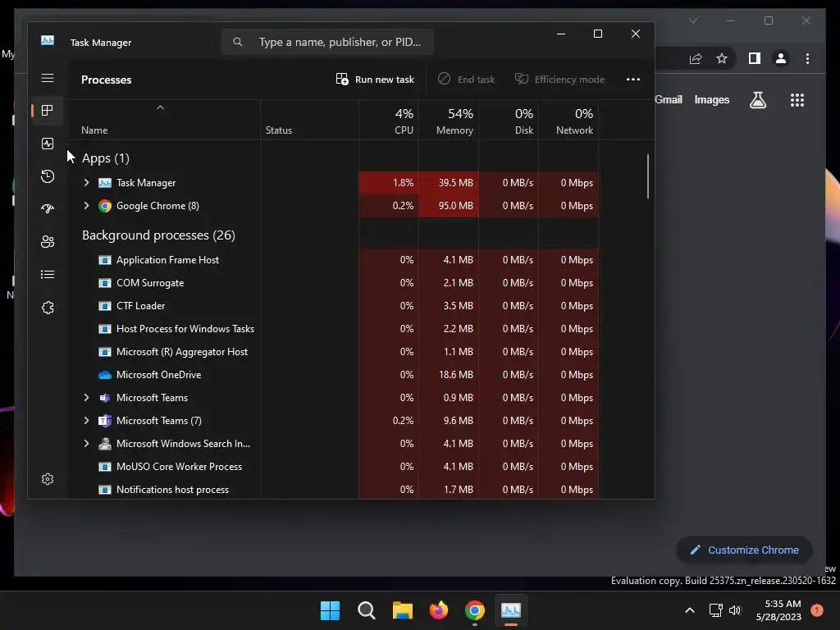Toggle the Chrome side panel icon
The width and height of the screenshot is (840, 630).
click(755, 58)
